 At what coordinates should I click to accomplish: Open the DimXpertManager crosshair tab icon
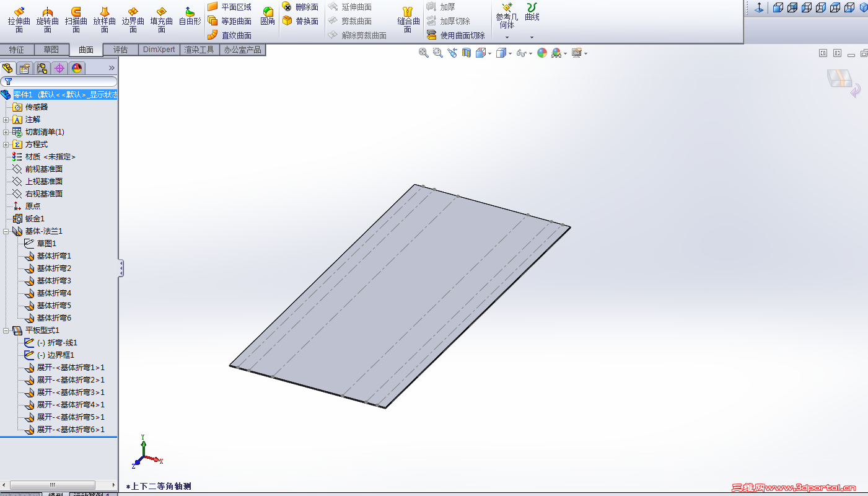coord(59,68)
